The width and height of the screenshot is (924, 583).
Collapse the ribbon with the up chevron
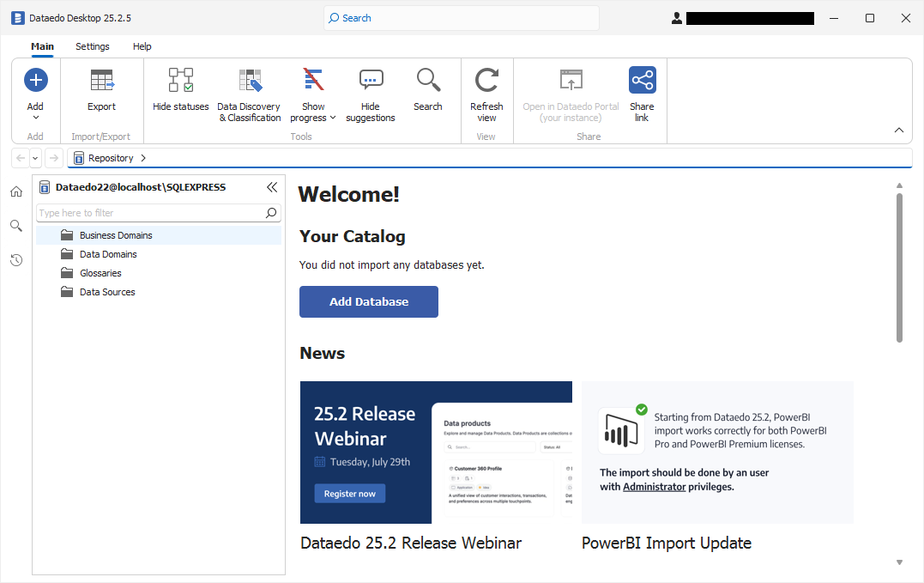tap(898, 131)
